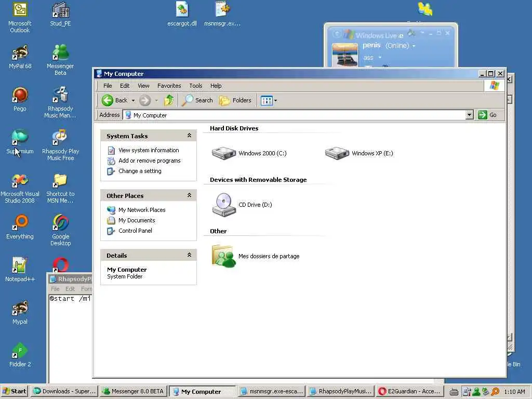Open the Forward button history dropdown
This screenshot has width=532, height=399.
(x=156, y=100)
